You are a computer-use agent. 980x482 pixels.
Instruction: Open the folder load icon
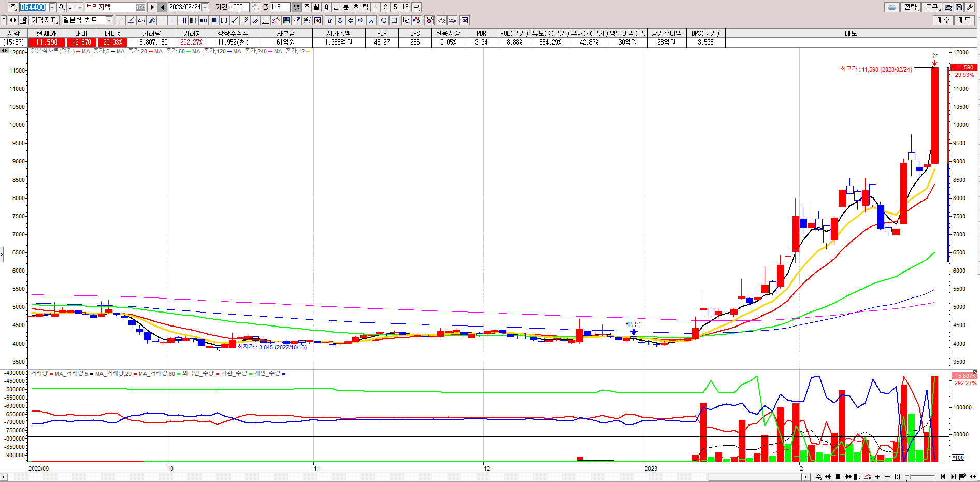pos(948,7)
